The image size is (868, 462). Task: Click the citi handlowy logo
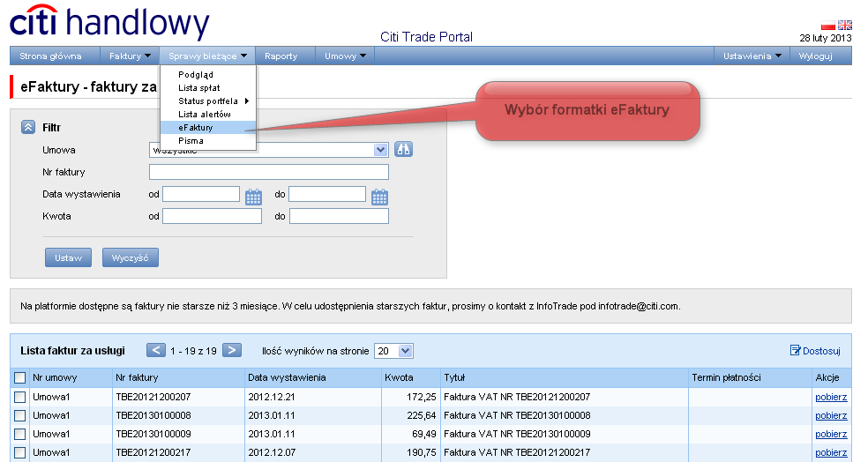(109, 22)
